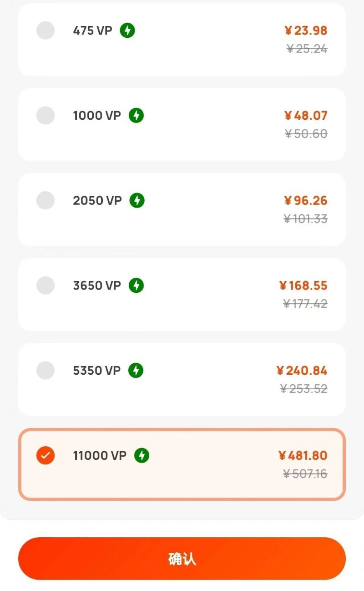Click the green lightning icon beside 475 VP
364x591 pixels.
[x=127, y=31]
